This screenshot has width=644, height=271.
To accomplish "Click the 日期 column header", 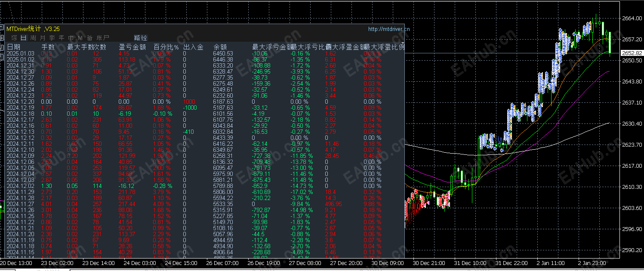I will [13, 46].
